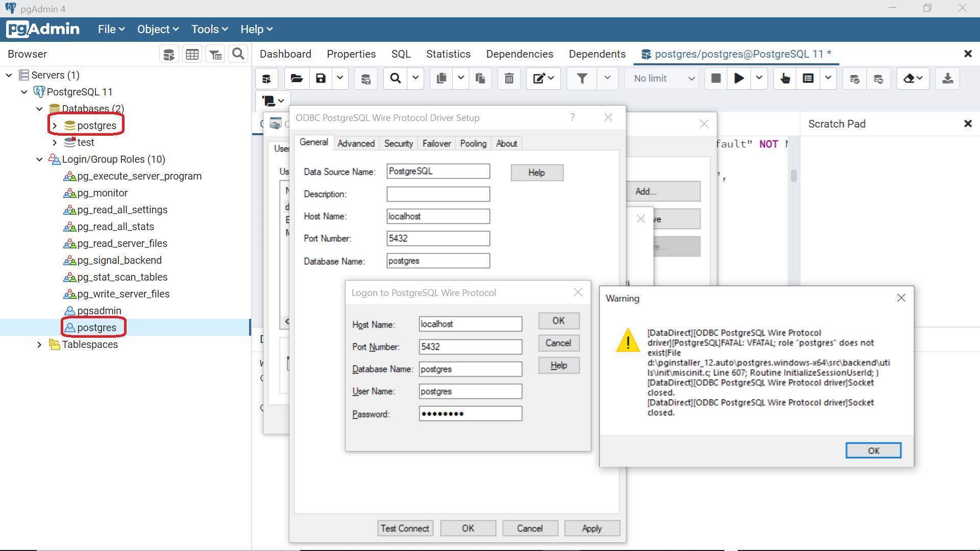
Task: Click the Open file folder icon
Action: [x=297, y=79]
